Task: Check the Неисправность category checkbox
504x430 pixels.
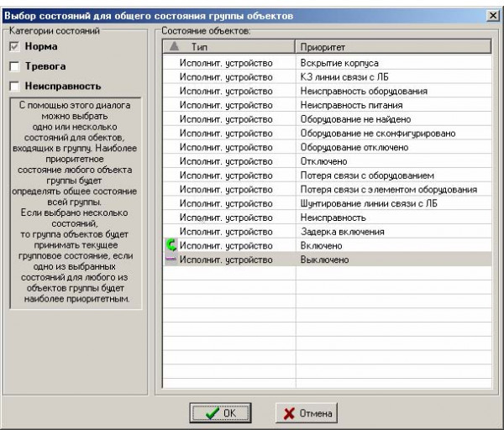Action: click(13, 86)
